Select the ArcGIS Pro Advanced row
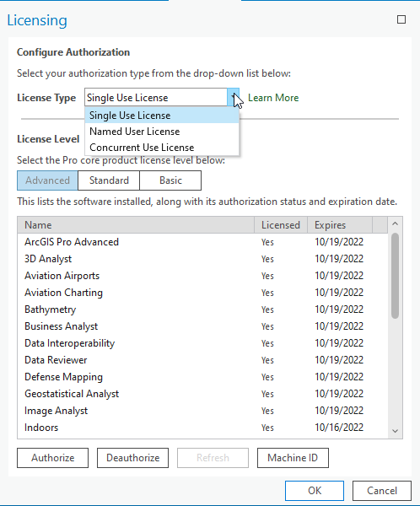Screen dimensions: 420x506 tap(202, 242)
